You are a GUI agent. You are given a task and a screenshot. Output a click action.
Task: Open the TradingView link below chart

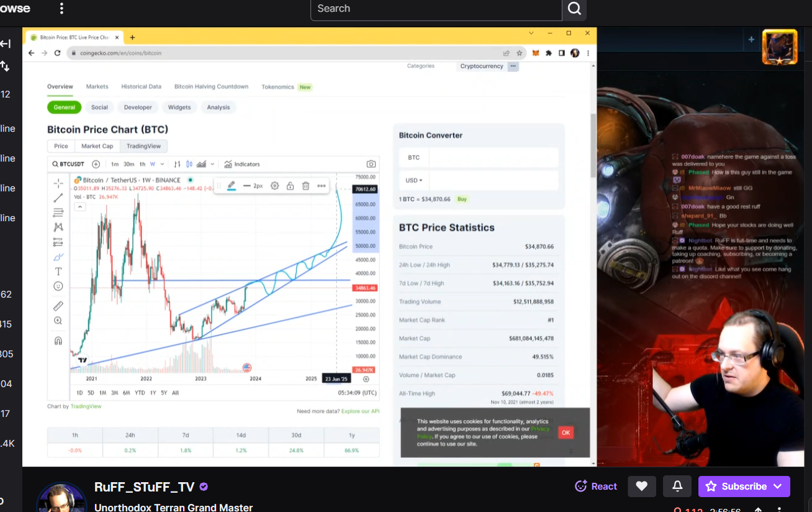(x=86, y=406)
